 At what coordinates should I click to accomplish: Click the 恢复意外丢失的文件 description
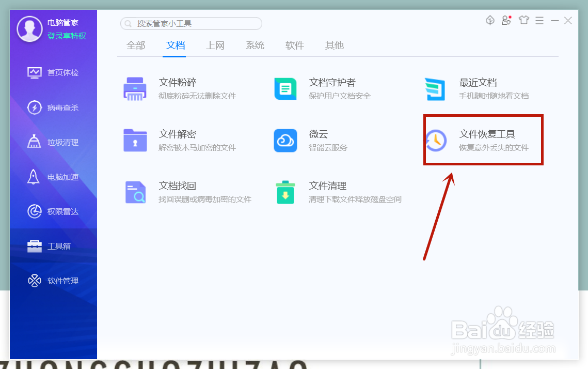point(494,147)
